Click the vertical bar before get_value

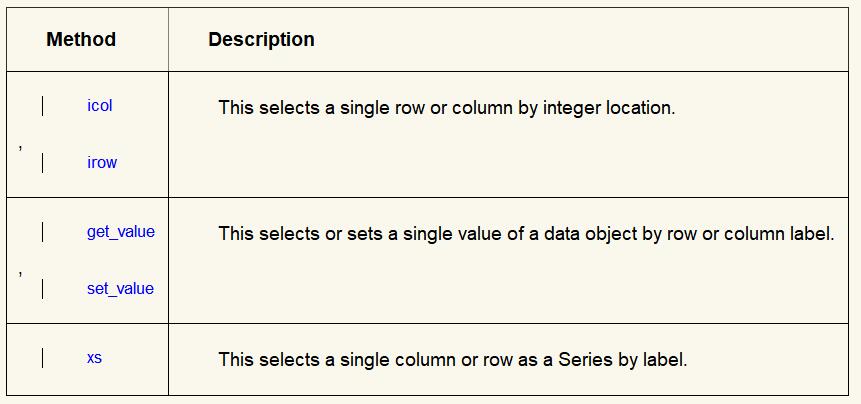click(42, 233)
